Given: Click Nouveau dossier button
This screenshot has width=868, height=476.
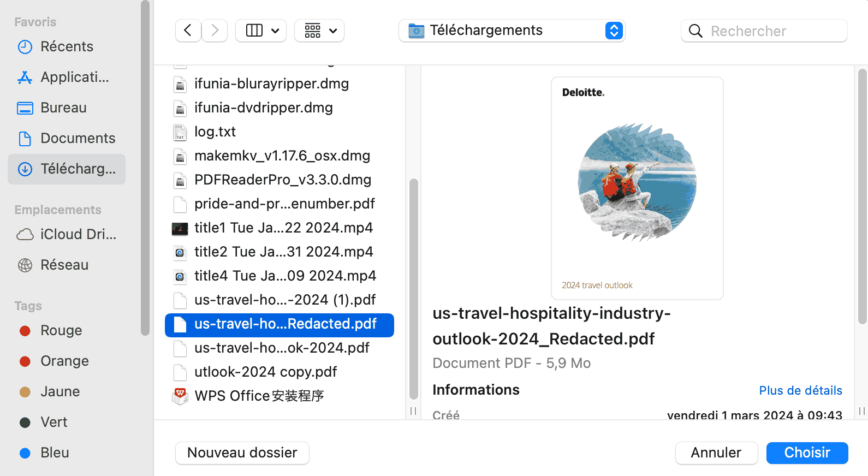Looking at the screenshot, I should tap(242, 453).
